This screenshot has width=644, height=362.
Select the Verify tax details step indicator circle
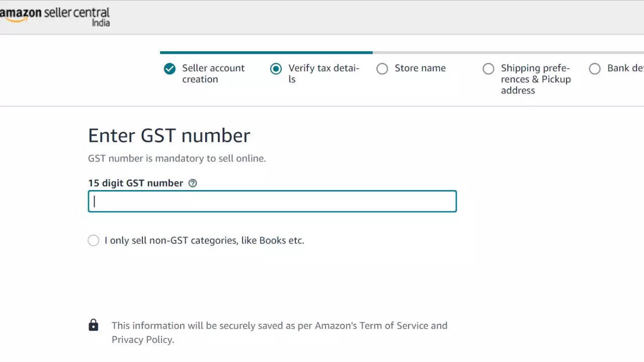276,69
